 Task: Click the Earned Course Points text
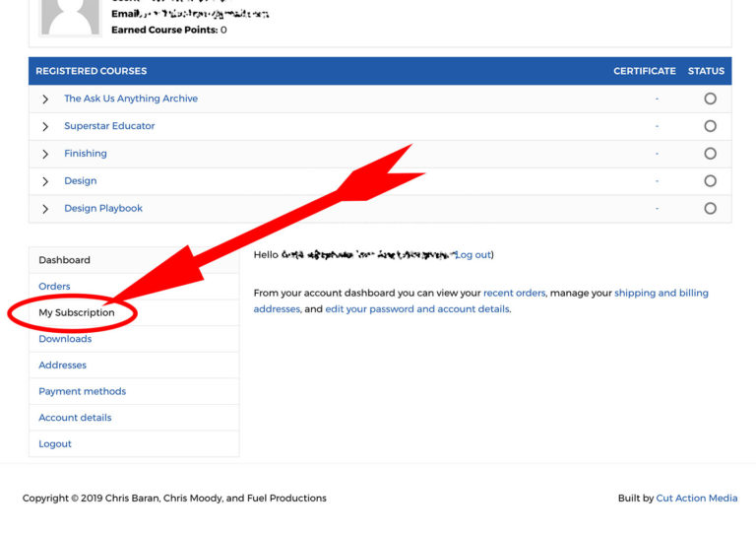(168, 30)
